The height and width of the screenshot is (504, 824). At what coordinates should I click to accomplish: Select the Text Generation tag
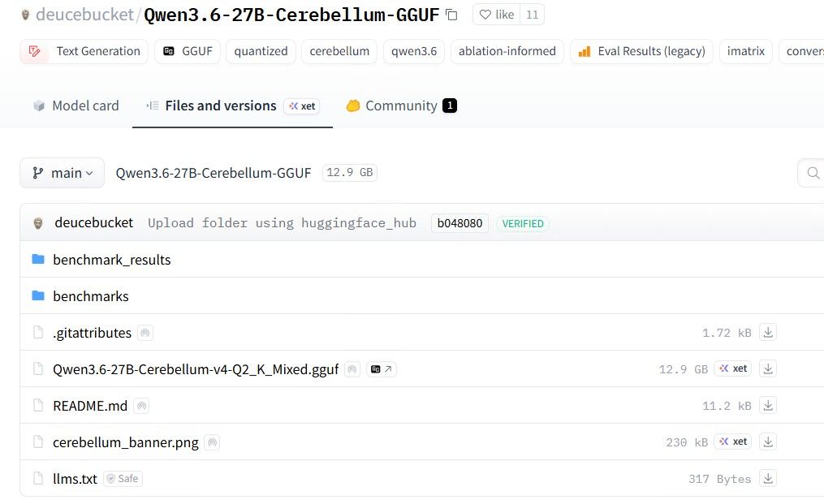coord(84,51)
